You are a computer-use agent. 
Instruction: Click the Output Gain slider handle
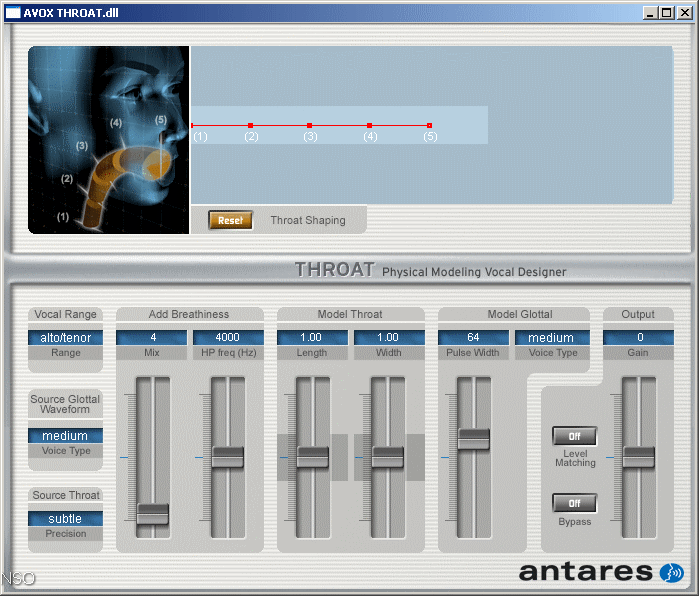(x=638, y=457)
